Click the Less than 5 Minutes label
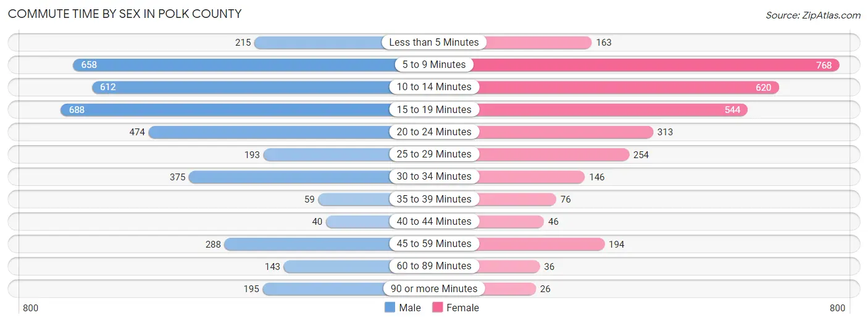This screenshot has height=323, width=868. click(x=434, y=43)
